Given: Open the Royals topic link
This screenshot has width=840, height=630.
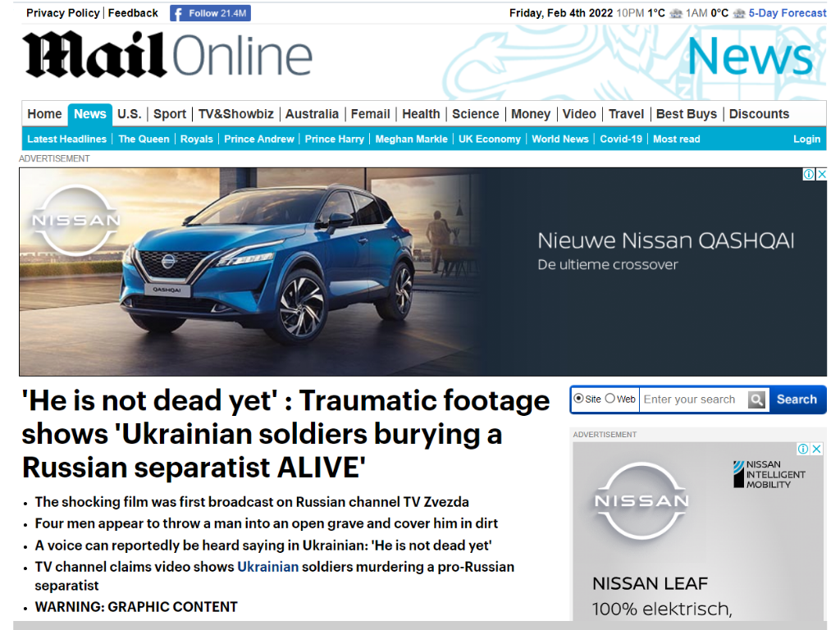Looking at the screenshot, I should 197,139.
